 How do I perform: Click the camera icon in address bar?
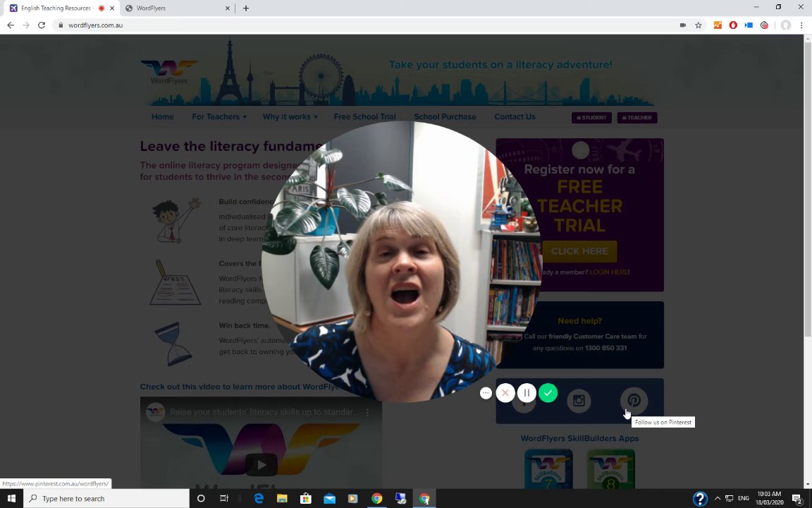[x=682, y=25]
